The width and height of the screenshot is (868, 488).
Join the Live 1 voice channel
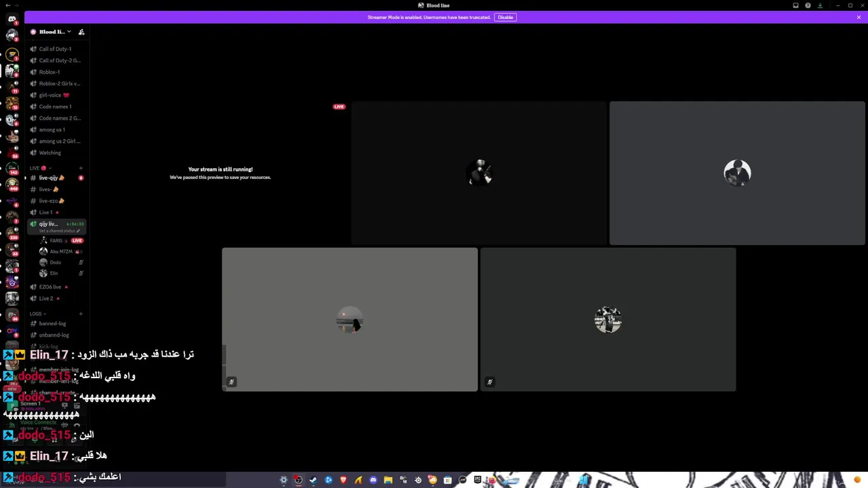[56, 212]
